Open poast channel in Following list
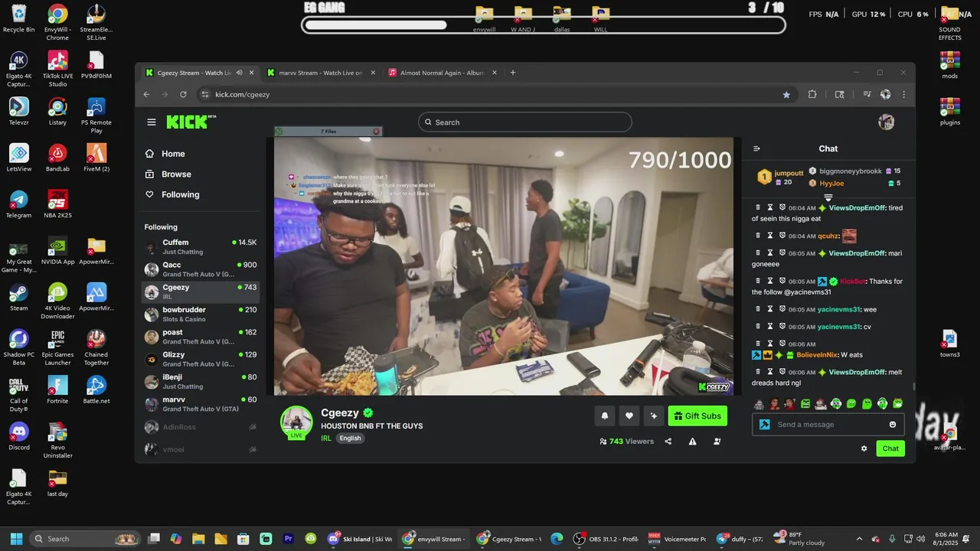 (x=201, y=337)
